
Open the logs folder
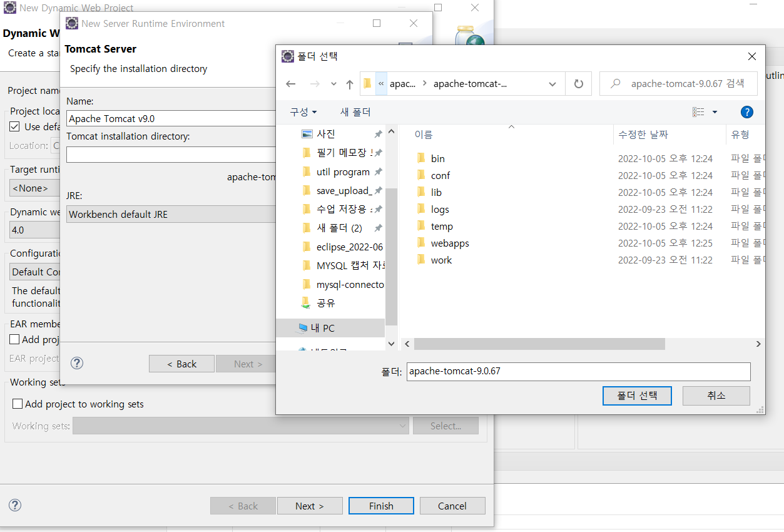[440, 209]
